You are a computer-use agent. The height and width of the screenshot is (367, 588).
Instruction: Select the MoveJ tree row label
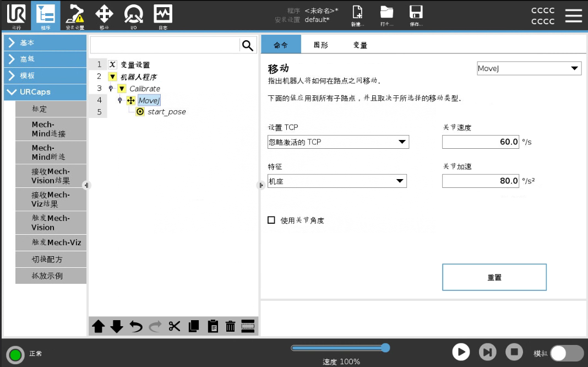pos(149,101)
